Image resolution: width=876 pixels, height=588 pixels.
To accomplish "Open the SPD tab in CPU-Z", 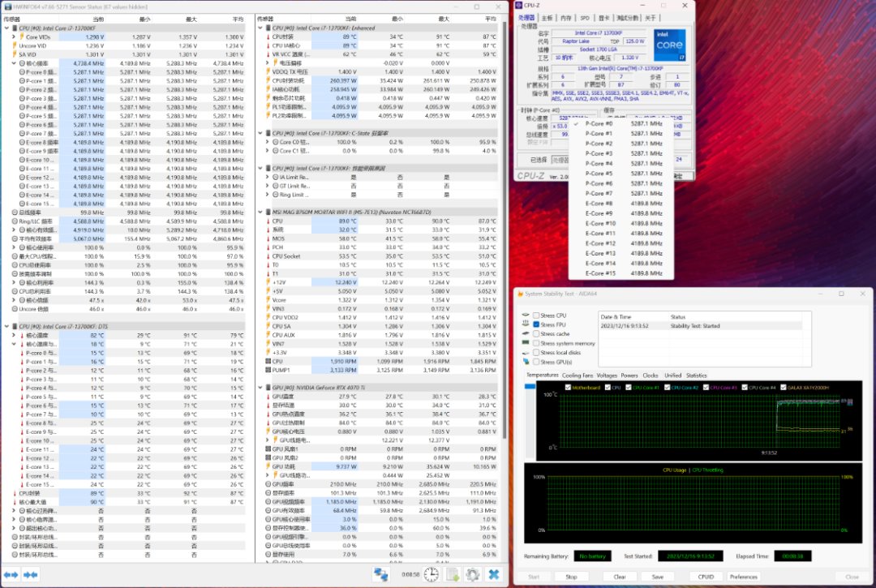I will [584, 17].
